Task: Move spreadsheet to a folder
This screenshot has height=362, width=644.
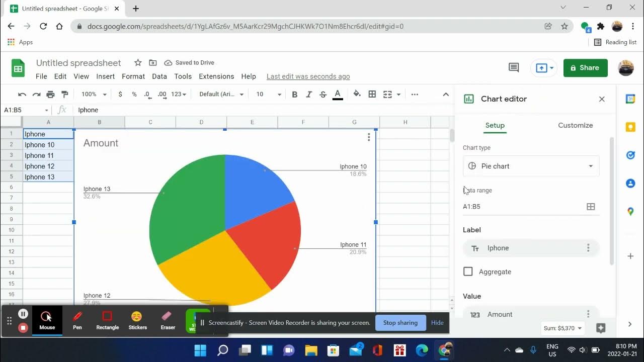Action: tap(153, 62)
